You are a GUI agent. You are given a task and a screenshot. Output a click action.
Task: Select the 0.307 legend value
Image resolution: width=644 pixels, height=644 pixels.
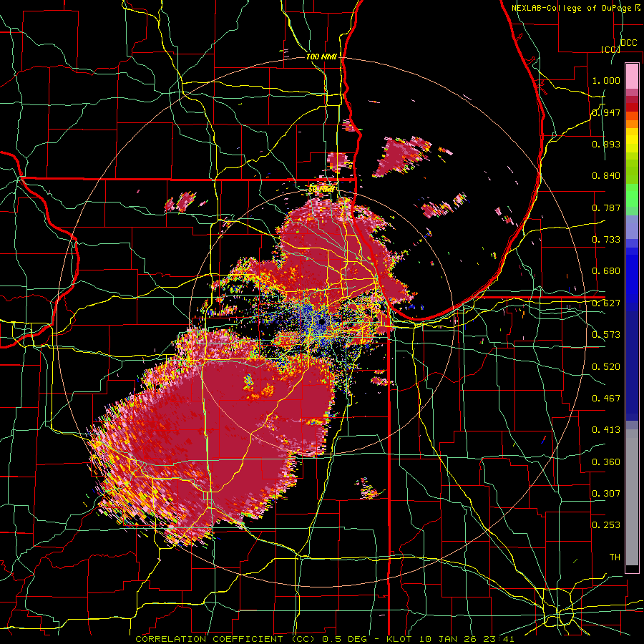[x=606, y=493]
